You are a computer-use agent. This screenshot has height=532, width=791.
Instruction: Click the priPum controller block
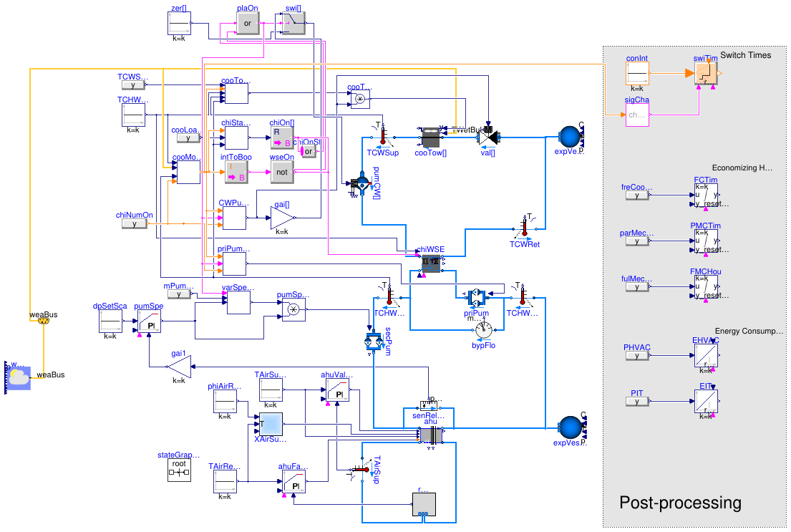coord(235,264)
